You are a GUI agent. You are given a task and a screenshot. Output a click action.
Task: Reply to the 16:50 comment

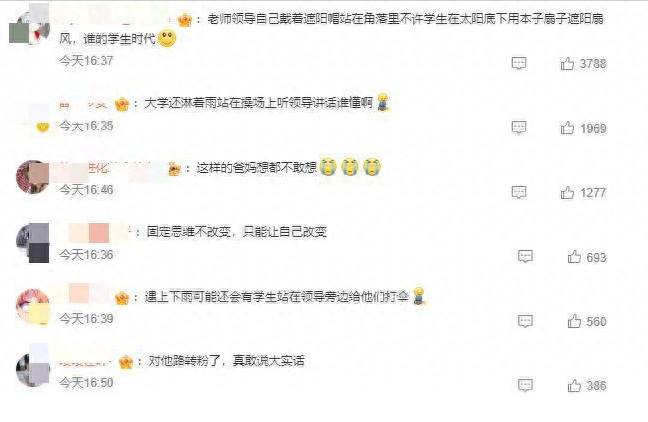525,385
